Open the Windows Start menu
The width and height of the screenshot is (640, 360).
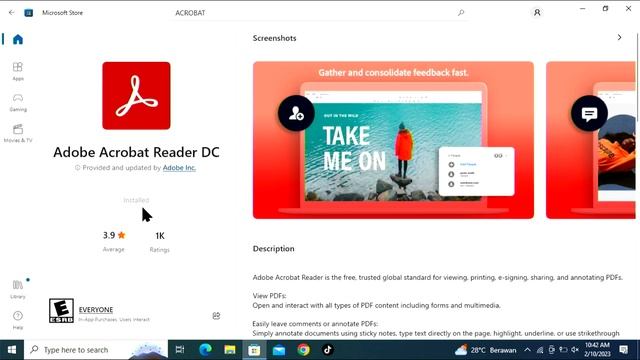coord(12,350)
